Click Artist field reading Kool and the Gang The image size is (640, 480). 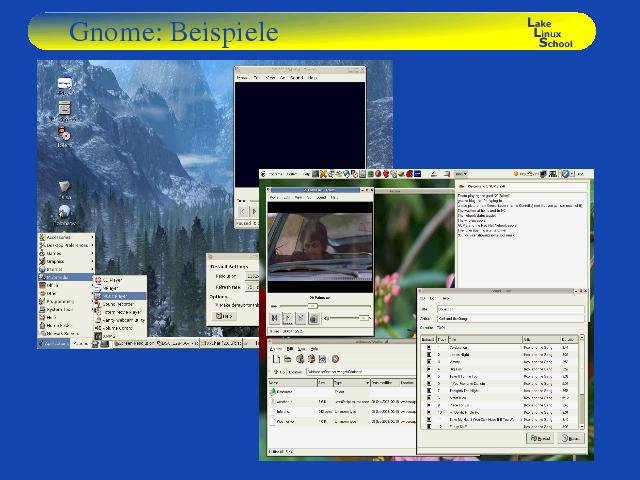(x=511, y=318)
